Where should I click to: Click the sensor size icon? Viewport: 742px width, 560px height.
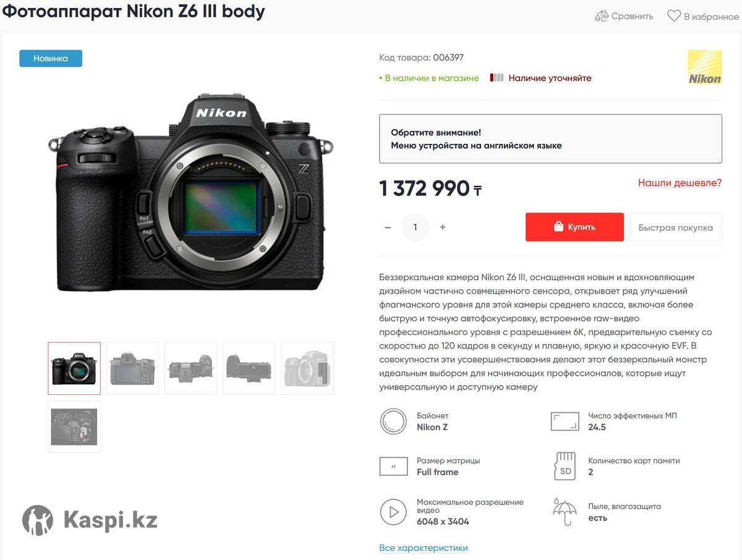[x=393, y=466]
